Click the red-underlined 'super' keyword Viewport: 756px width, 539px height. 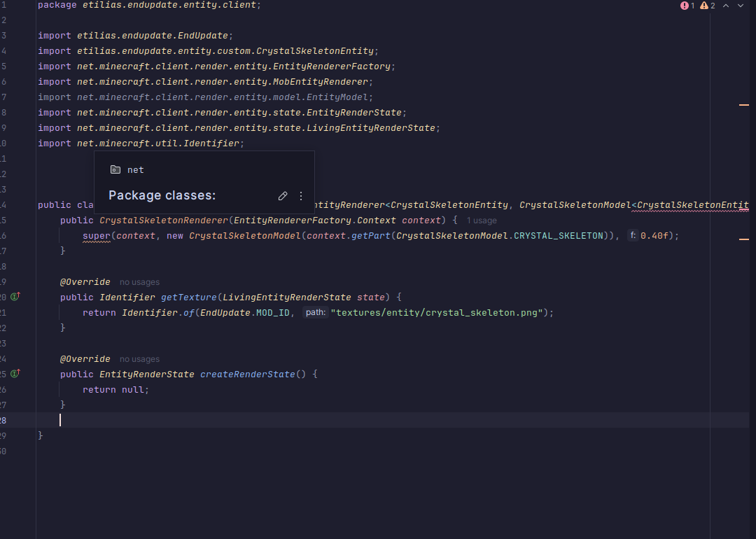click(x=96, y=236)
